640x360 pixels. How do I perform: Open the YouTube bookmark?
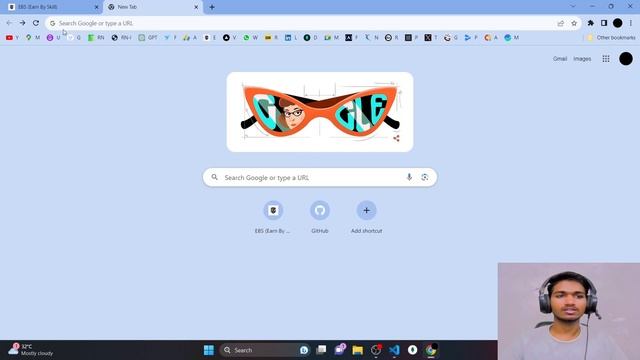12,38
